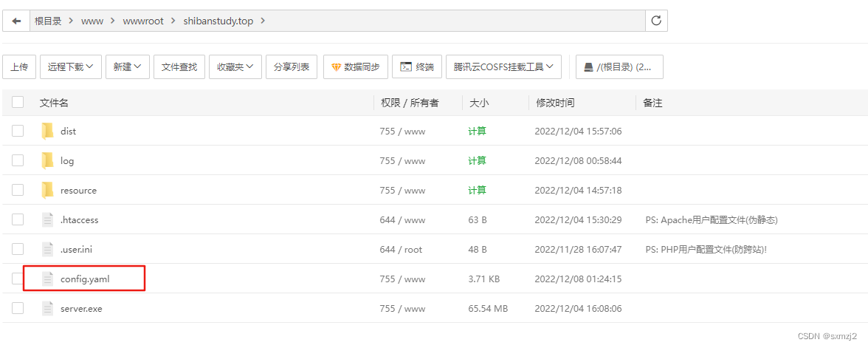Open the dist folder name
This screenshot has height=348, width=868.
pos(68,132)
